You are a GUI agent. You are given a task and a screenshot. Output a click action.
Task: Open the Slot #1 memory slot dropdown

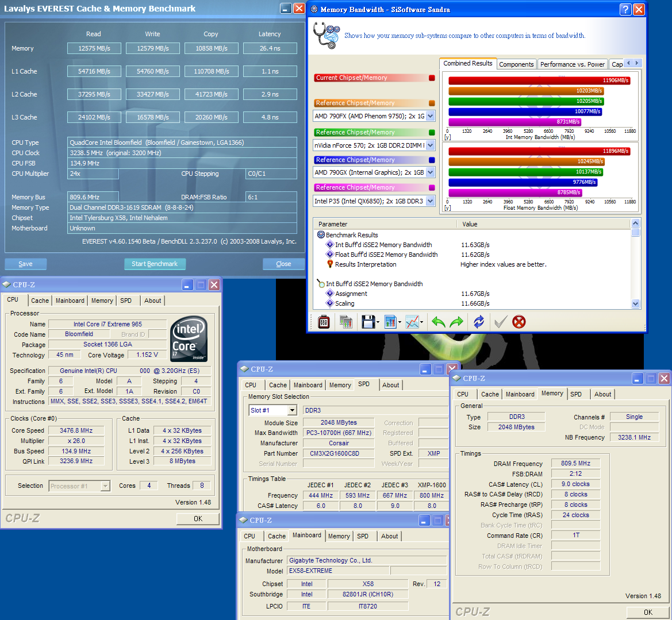292,410
